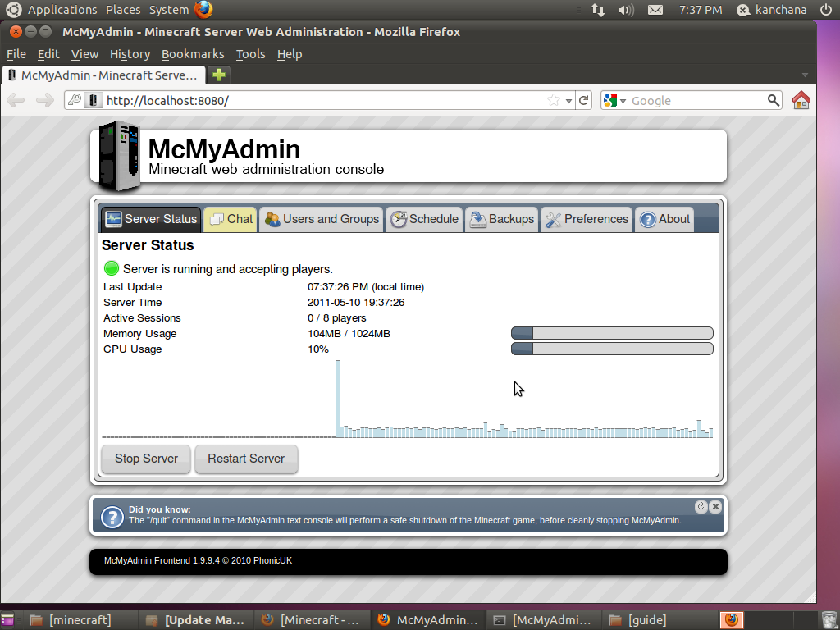Click the browser Back arrow
The height and width of the screenshot is (630, 840).
click(x=16, y=100)
